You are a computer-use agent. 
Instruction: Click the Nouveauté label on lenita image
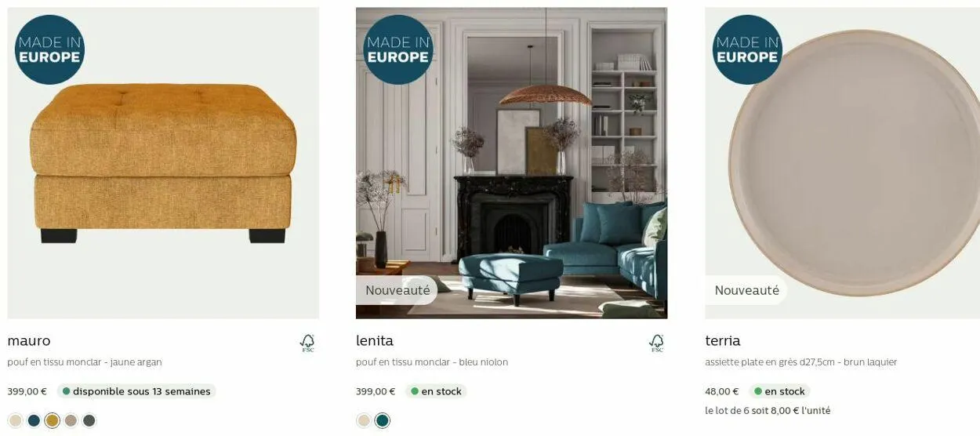397,290
